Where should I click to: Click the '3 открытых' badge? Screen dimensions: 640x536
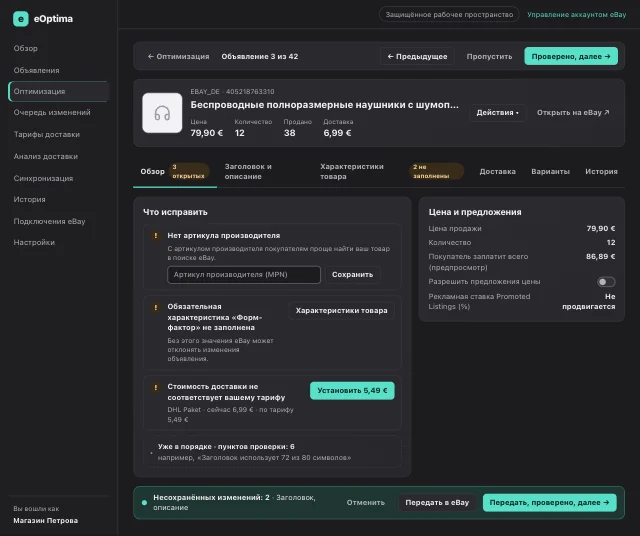pyautogui.click(x=189, y=171)
